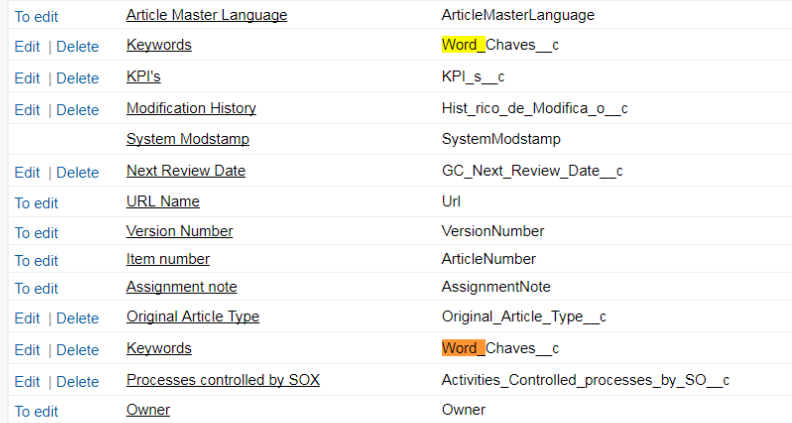Open the Assignment note field link
This screenshot has width=792, height=423.
(181, 287)
